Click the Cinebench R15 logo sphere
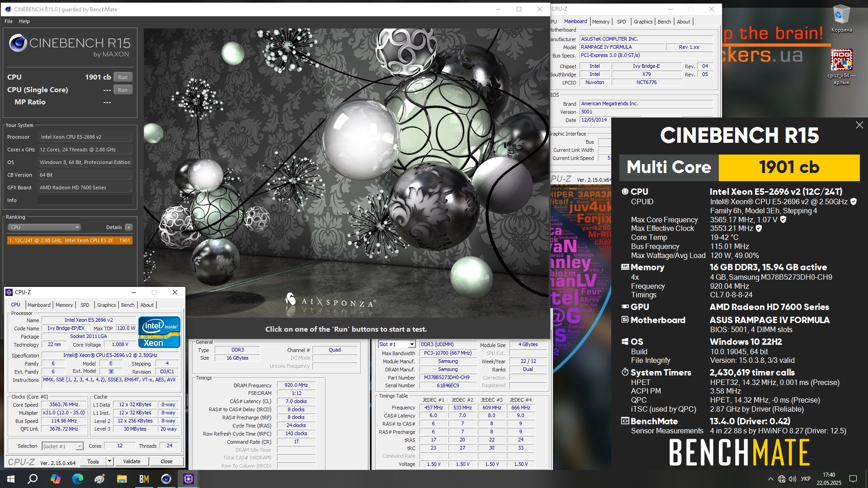Image resolution: width=868 pixels, height=488 pixels. coord(18,43)
